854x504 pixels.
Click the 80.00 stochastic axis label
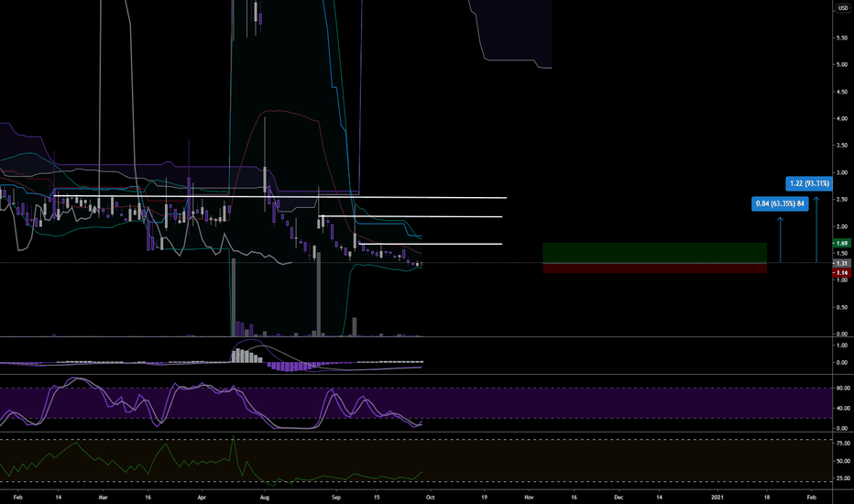point(843,388)
